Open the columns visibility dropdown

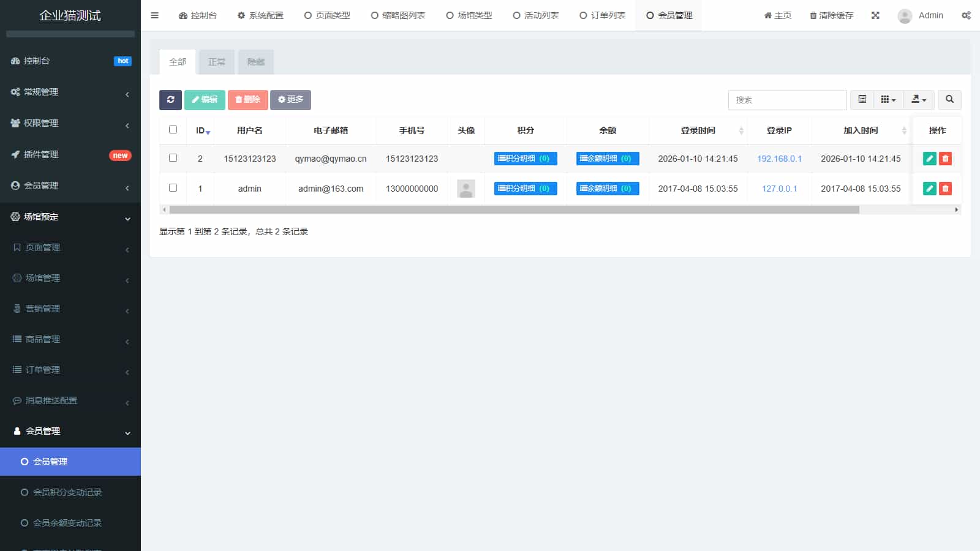coord(888,100)
